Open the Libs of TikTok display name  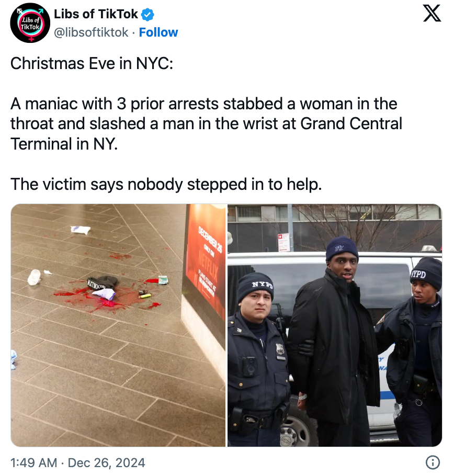(x=96, y=14)
